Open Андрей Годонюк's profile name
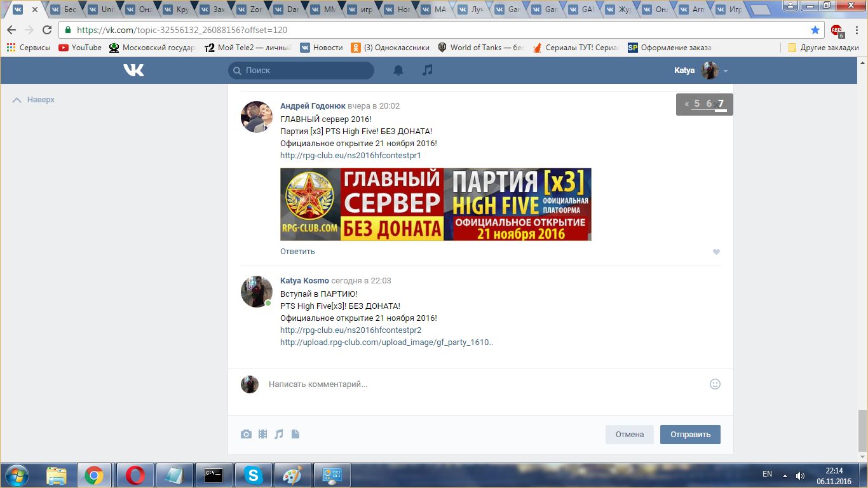The image size is (868, 488). 313,106
